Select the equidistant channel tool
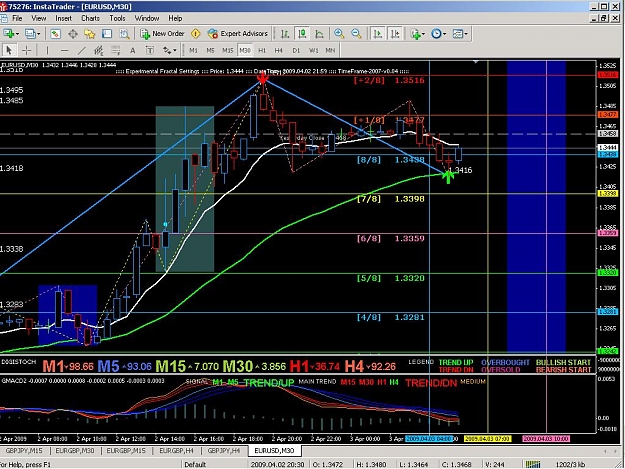This screenshot has width=625, height=469. coord(98,51)
